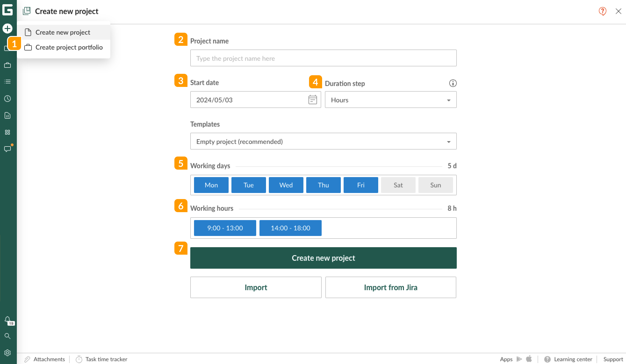
Task: Click the Import from Jira button
Action: coord(390,287)
